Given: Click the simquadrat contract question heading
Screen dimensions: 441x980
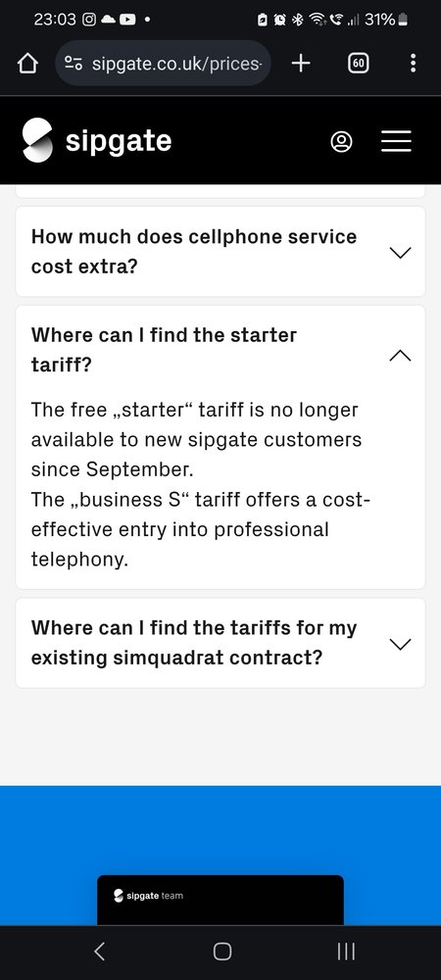Looking at the screenshot, I should point(194,643).
